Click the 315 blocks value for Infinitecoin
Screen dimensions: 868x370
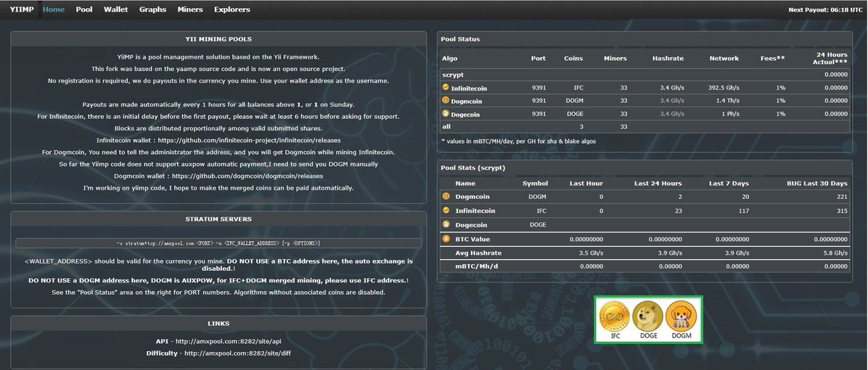[x=843, y=210]
